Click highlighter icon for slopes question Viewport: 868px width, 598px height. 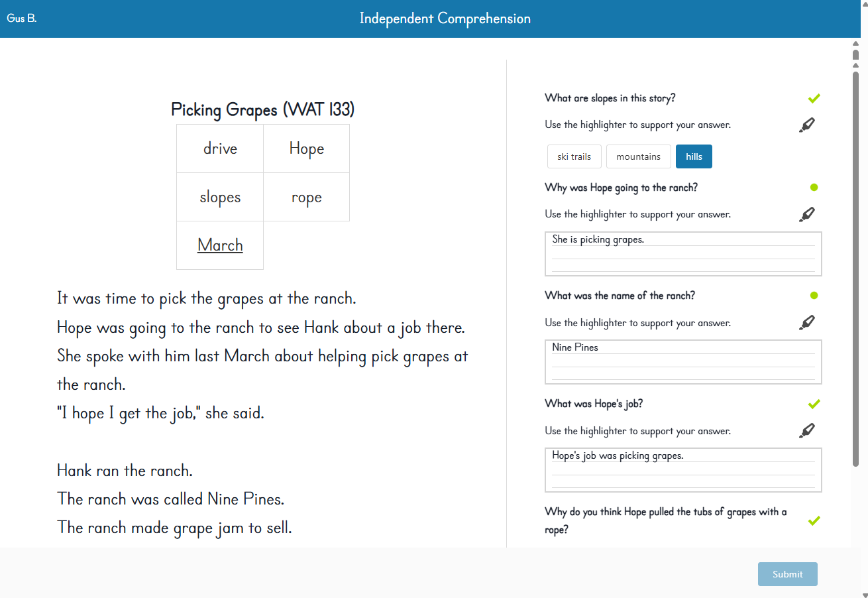(x=806, y=125)
